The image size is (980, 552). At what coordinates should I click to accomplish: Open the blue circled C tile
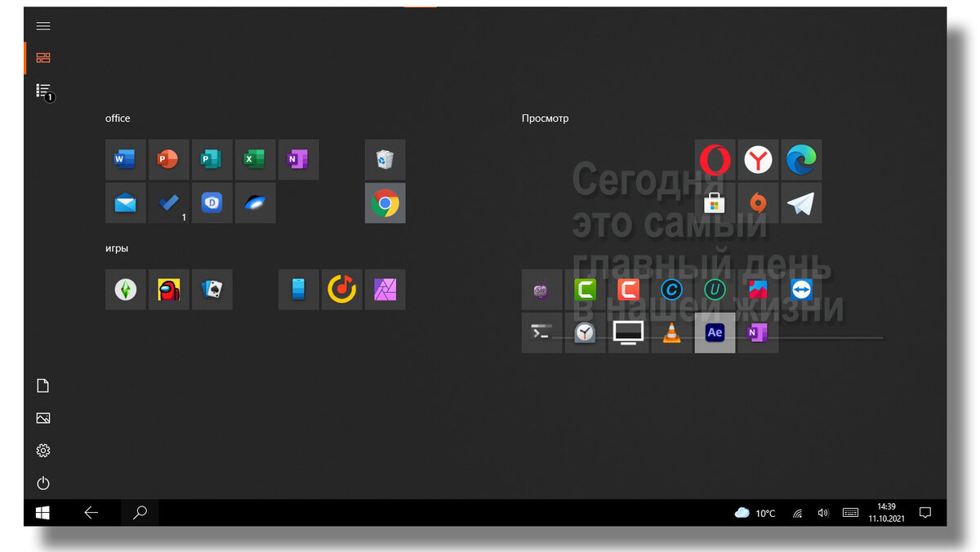pyautogui.click(x=672, y=289)
